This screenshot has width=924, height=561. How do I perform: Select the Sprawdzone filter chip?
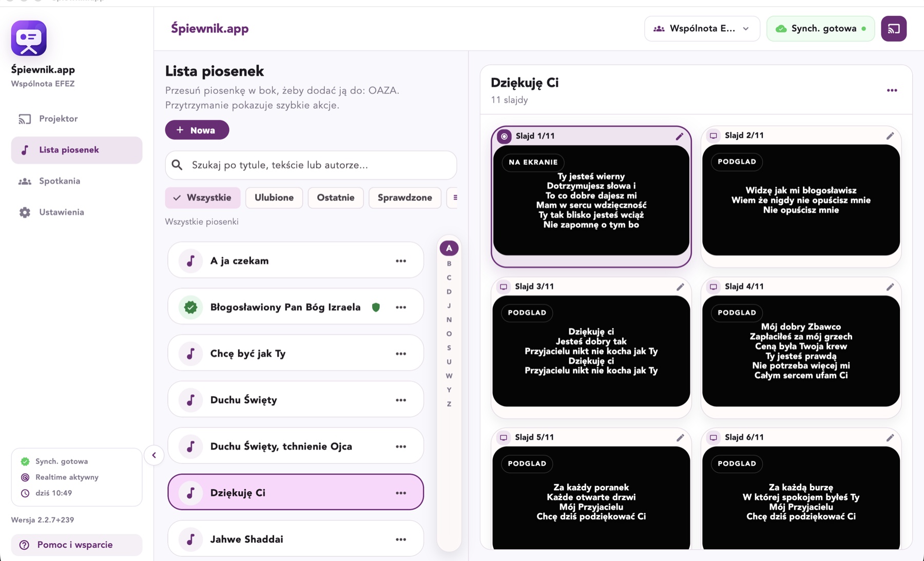click(x=405, y=198)
